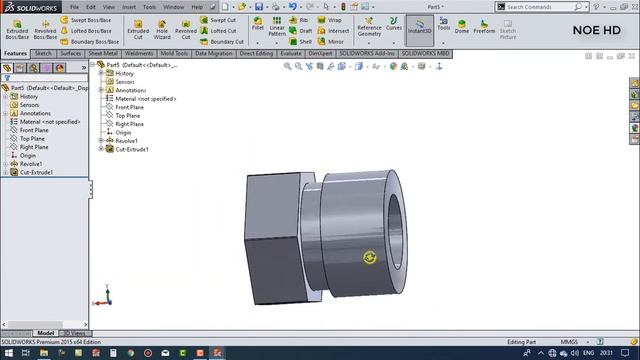The width and height of the screenshot is (640, 360).
Task: Expand Annotations in flyout tree
Action: coord(101,90)
